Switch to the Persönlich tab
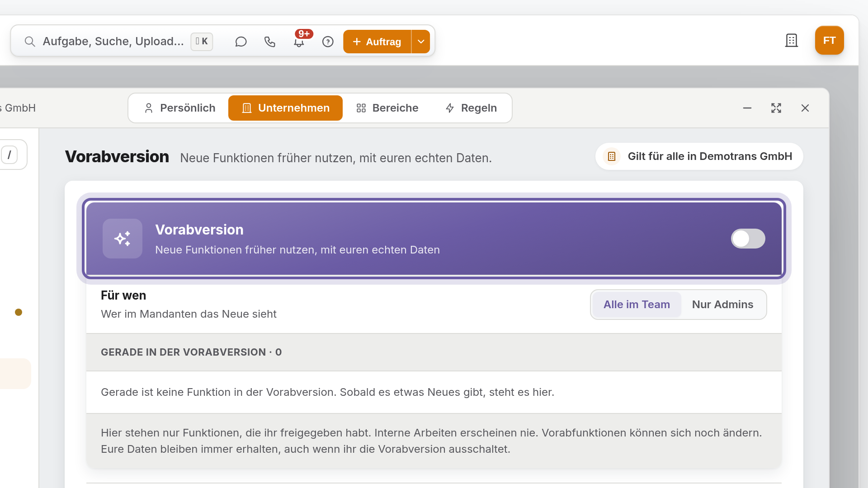 pos(179,108)
